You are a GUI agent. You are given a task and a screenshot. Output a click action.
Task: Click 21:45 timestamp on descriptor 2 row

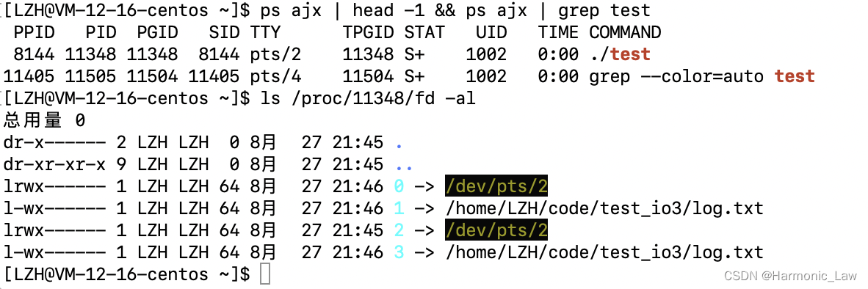pyautogui.click(x=358, y=230)
